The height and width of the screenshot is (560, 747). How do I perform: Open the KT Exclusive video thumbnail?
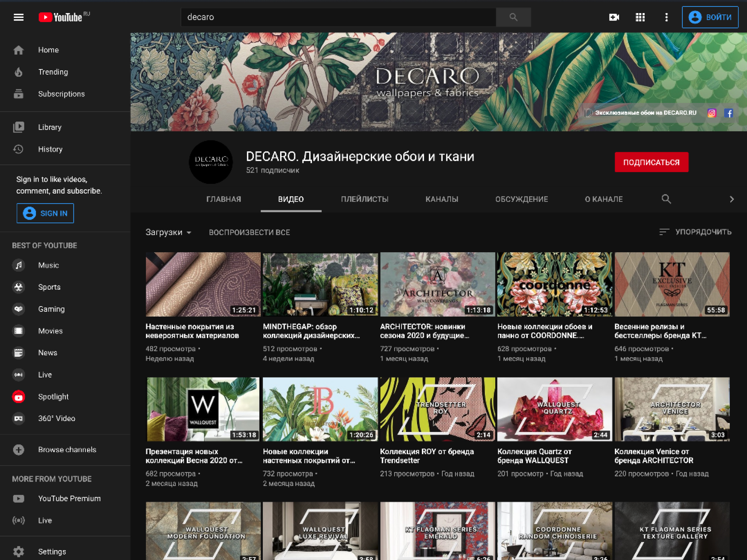(672, 284)
